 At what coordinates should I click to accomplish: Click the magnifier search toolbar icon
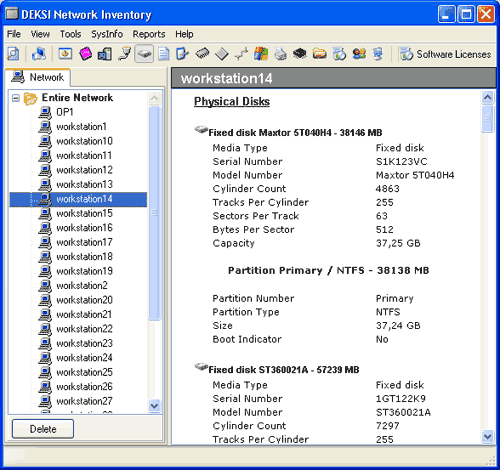[13, 54]
